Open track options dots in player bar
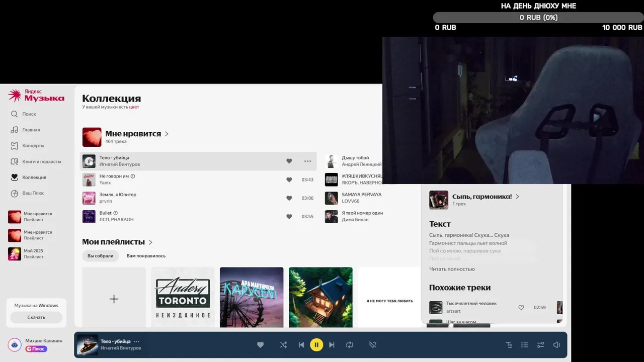This screenshot has height=362, width=644. pos(136,341)
